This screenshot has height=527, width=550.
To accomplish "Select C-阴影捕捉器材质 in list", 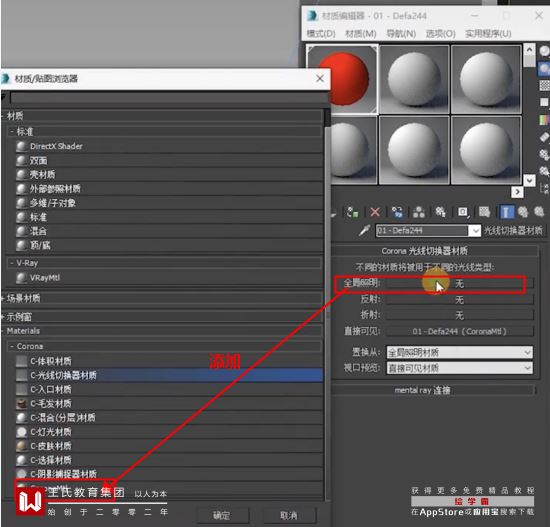I will pos(169,474).
